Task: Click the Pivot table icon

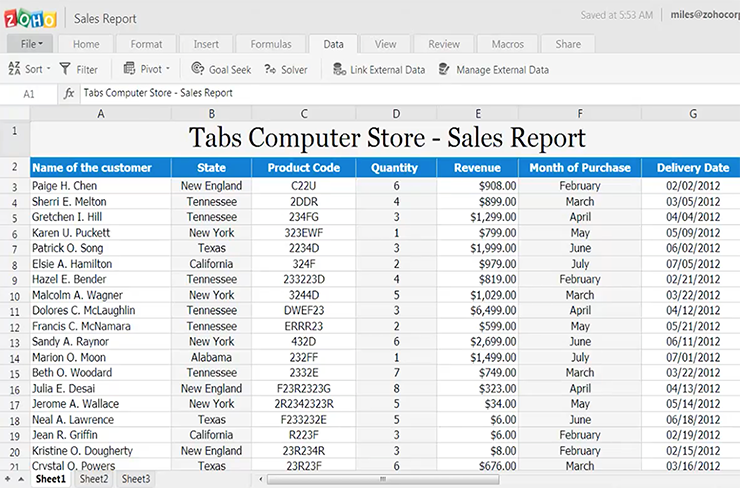Action: (x=130, y=69)
